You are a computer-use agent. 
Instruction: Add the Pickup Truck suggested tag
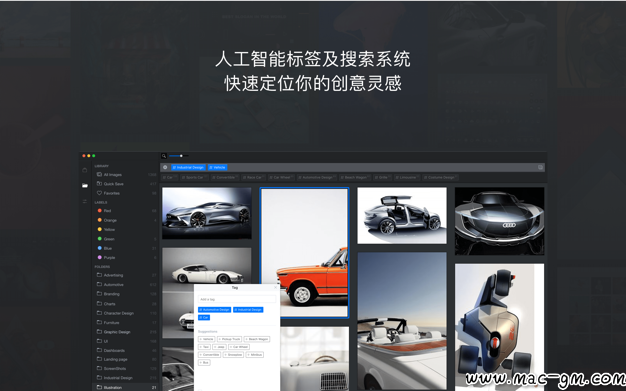[230, 339]
